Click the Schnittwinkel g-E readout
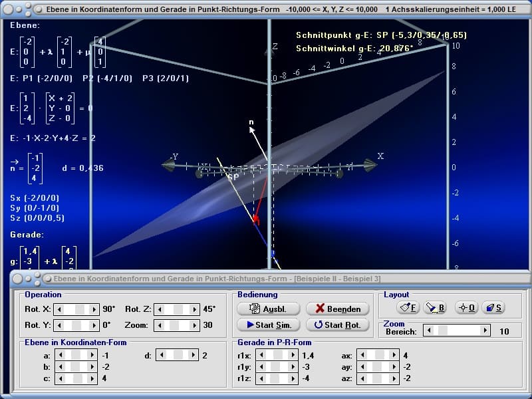Screen dimensions: 532x399 pos(354,49)
